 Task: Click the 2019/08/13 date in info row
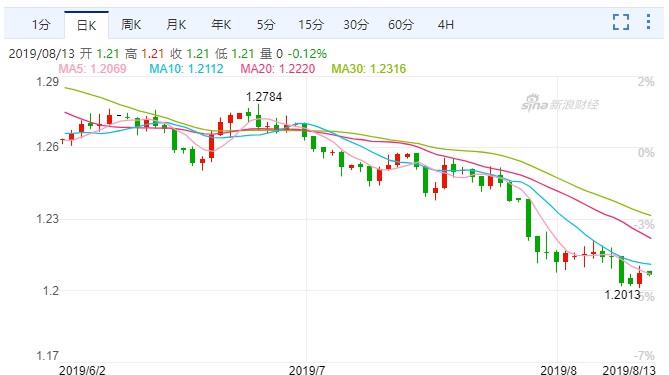41,54
